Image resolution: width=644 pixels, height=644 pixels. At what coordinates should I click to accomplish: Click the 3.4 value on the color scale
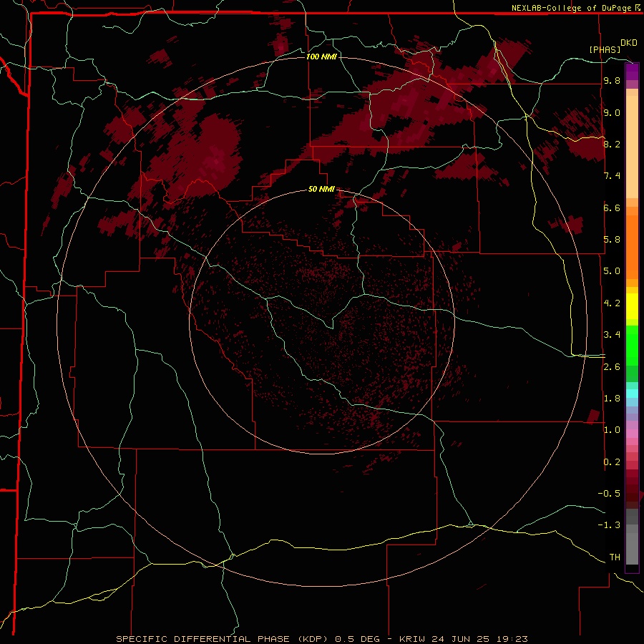tap(612, 335)
